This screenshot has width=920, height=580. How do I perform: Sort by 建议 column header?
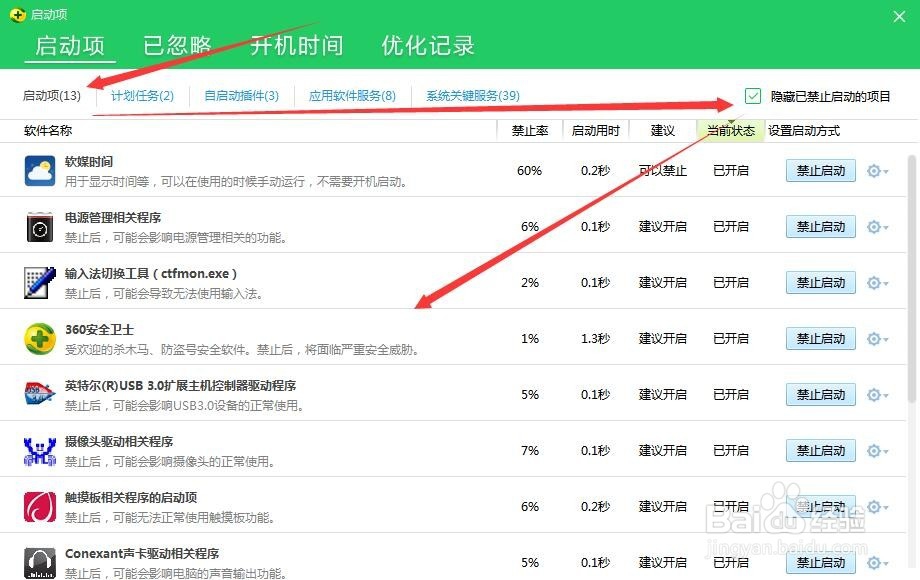coord(662,131)
